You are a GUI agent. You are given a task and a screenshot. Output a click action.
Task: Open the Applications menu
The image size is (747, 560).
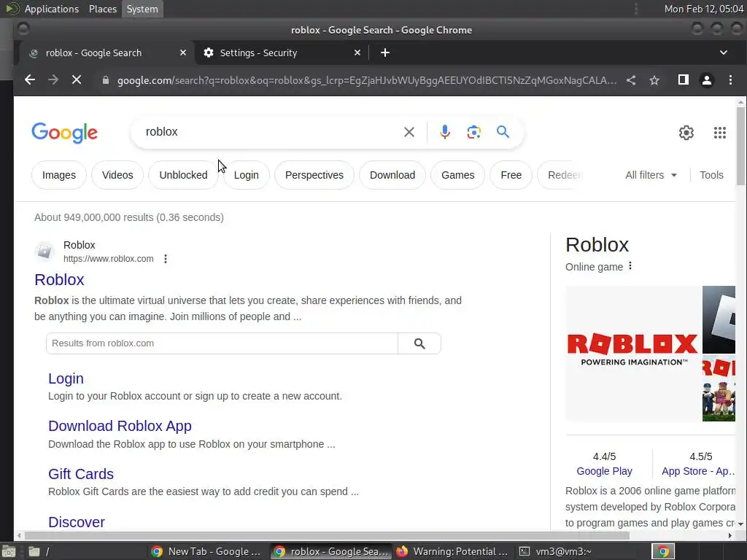point(52,9)
